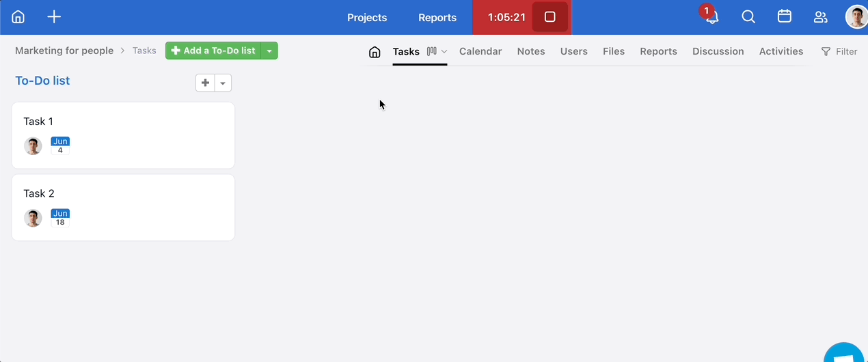
Task: Open the people/team icon
Action: click(821, 17)
